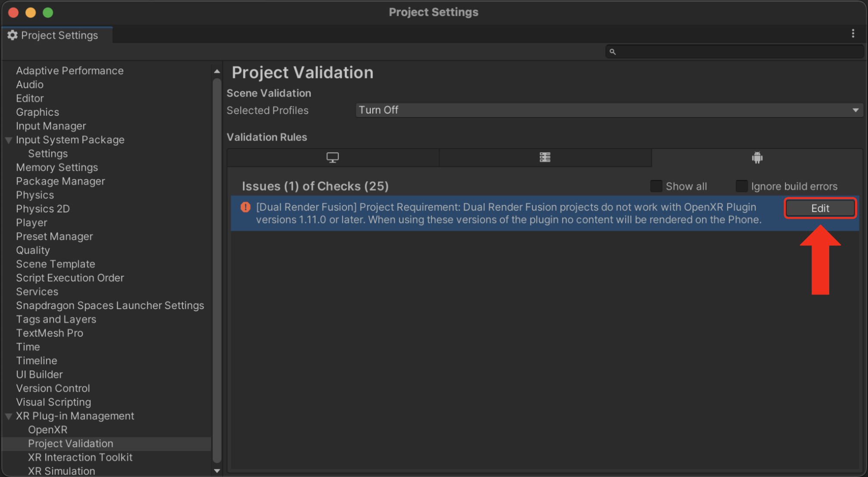Image resolution: width=868 pixels, height=477 pixels.
Task: Open OpenXR settings
Action: pyautogui.click(x=48, y=430)
